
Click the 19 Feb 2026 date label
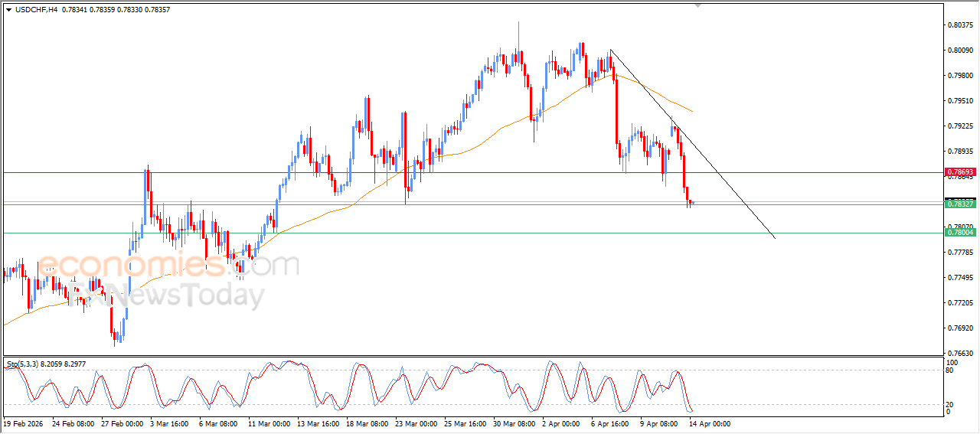[22, 423]
